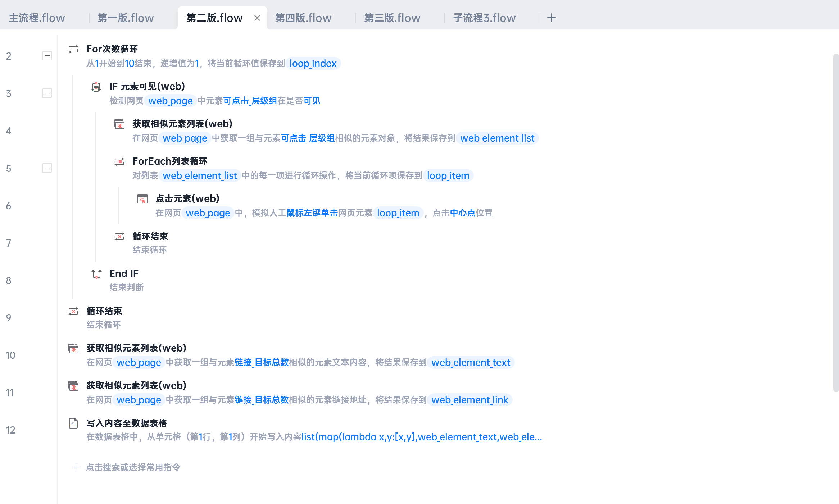Open the 第四版.flow tab

click(x=303, y=18)
